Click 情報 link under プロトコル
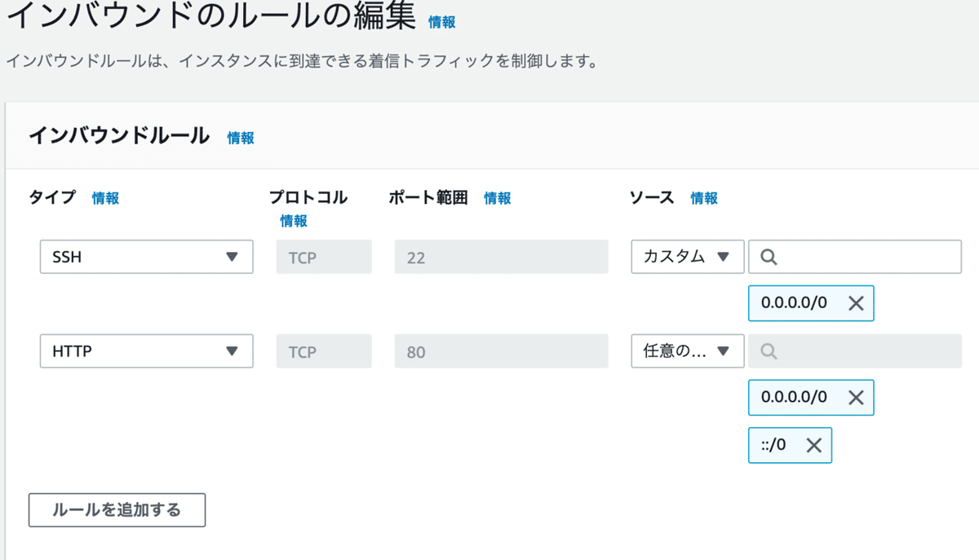The height and width of the screenshot is (560, 979). point(294,221)
